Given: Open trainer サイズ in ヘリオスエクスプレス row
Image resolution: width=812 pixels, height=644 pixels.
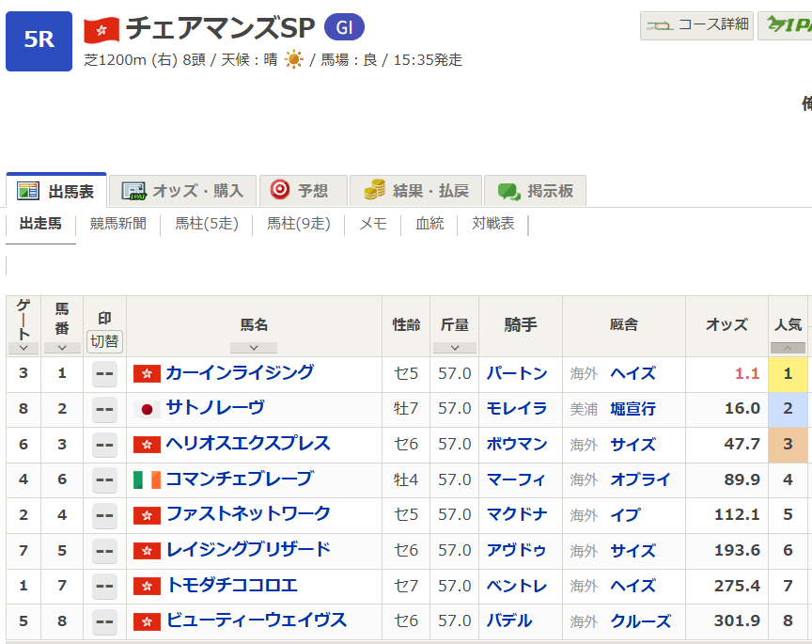Looking at the screenshot, I should pyautogui.click(x=632, y=444).
